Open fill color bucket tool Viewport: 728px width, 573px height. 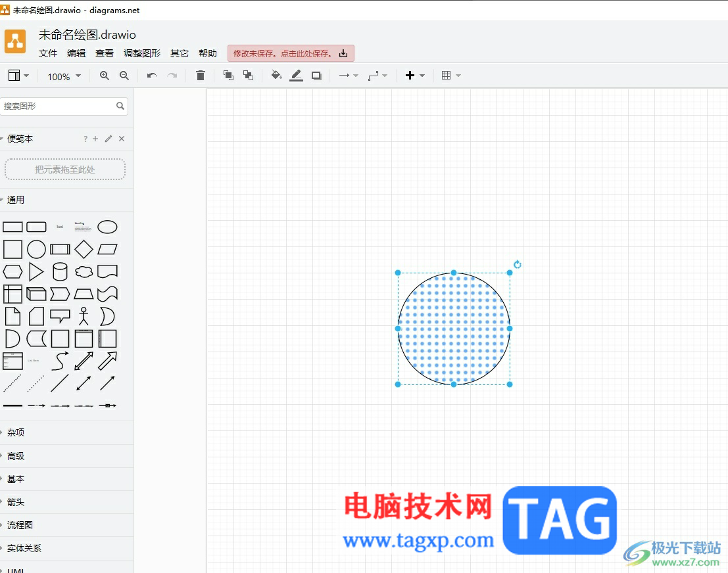click(x=276, y=75)
